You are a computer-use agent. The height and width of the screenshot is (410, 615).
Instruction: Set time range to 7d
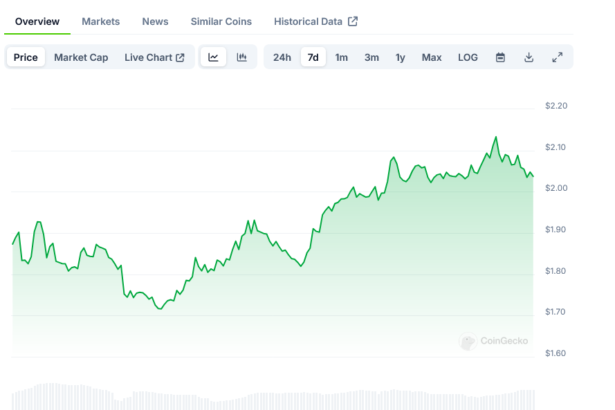(x=313, y=57)
